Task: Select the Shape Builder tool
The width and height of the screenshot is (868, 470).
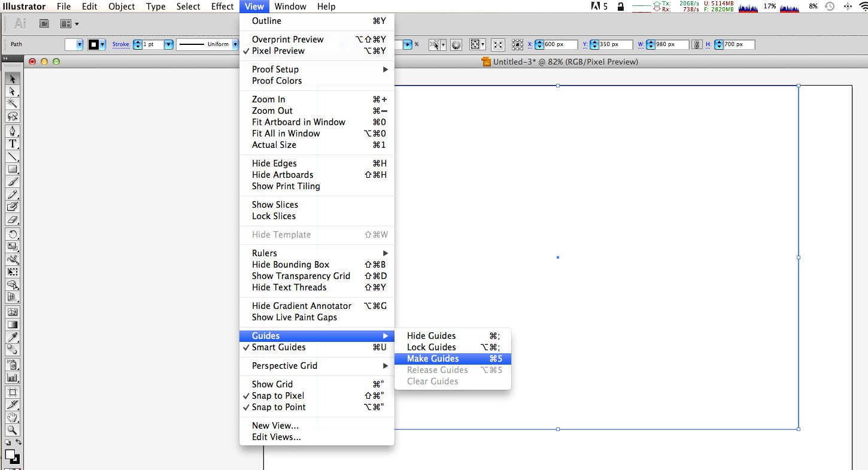Action: (x=13, y=284)
